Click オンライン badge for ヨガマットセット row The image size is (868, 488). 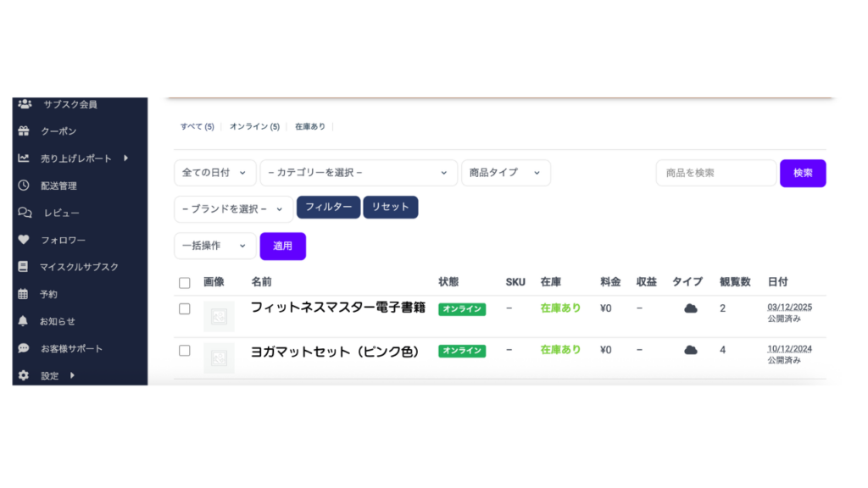pos(462,351)
